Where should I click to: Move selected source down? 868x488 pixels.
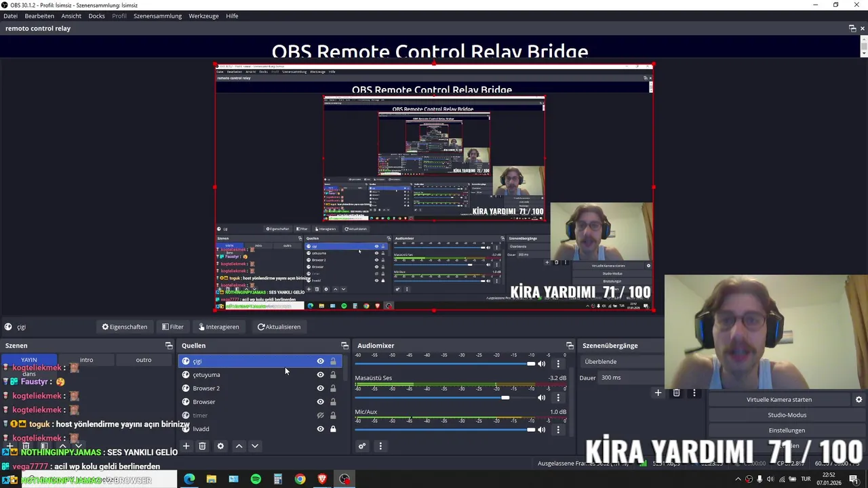[x=255, y=446]
